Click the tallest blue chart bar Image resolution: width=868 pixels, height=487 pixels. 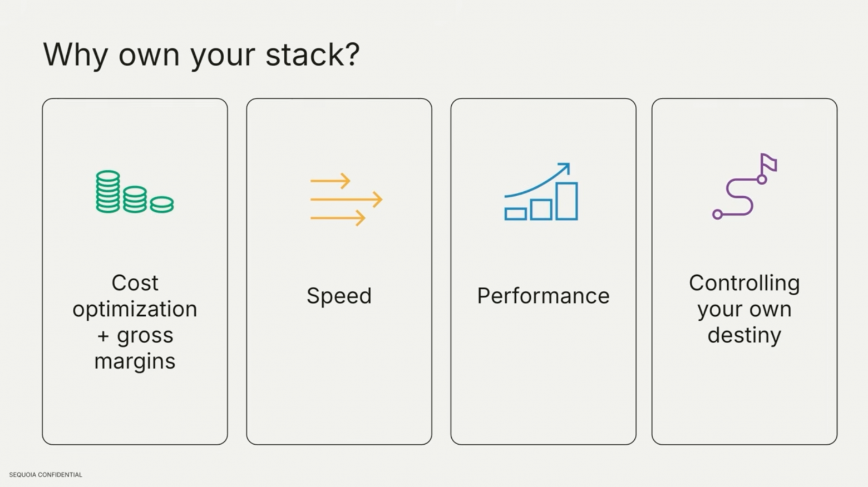[x=566, y=201]
